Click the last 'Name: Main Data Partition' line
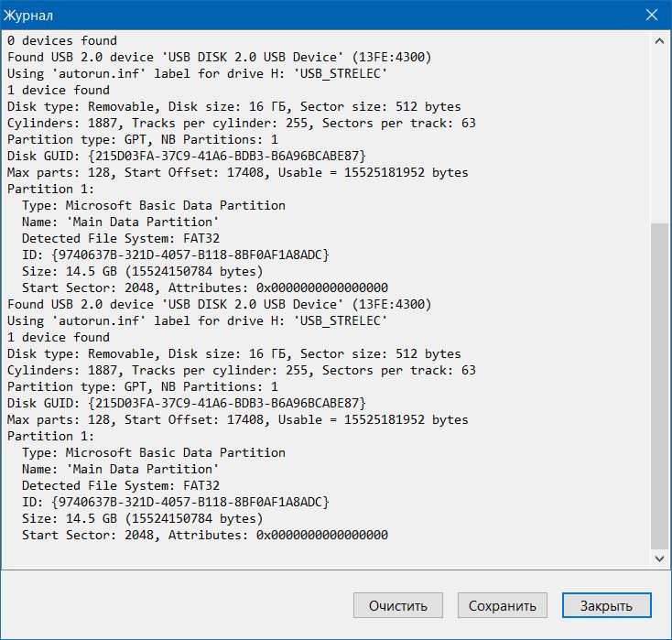This screenshot has width=672, height=640. coord(120,469)
